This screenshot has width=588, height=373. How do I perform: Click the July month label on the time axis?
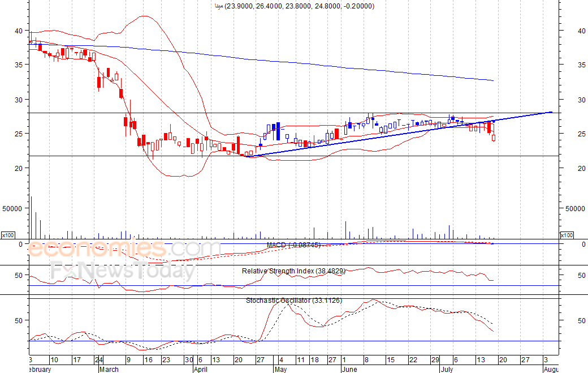click(447, 369)
